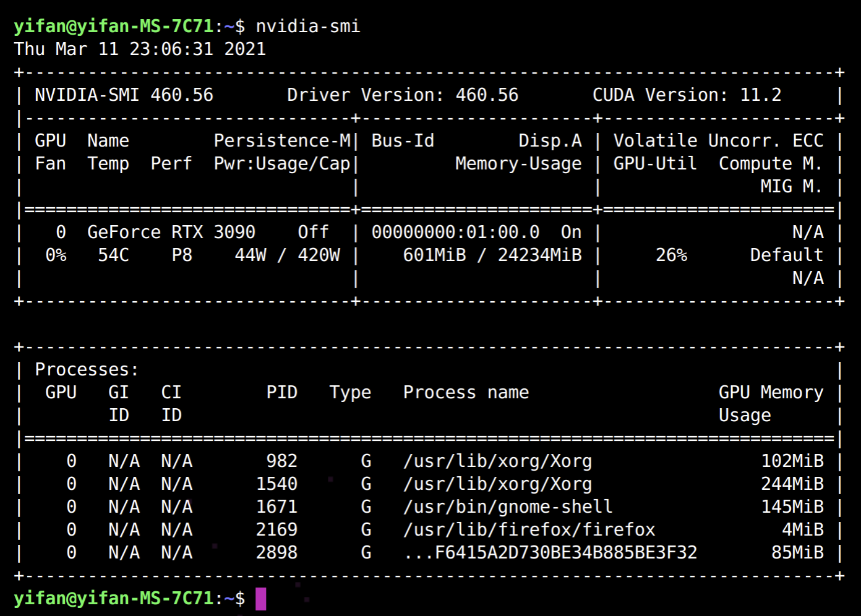Click the nvidia-smi command text

pos(307,26)
